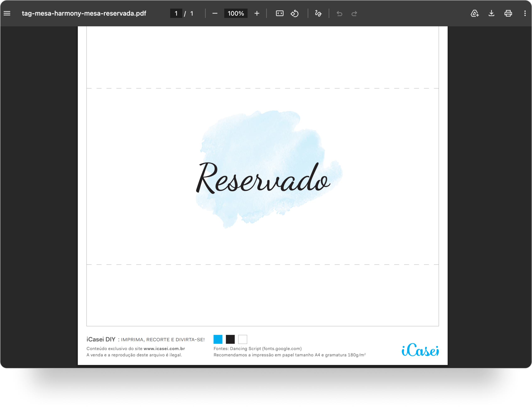Undo the last annotation
Viewport: 532px width, 410px height.
pyautogui.click(x=339, y=14)
